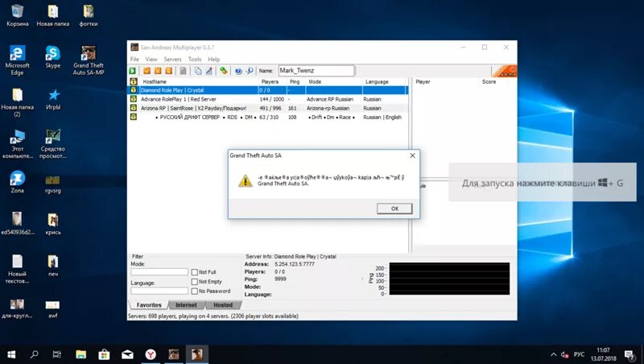This screenshot has width=644, height=364.
Task: Open the View menu
Action: tap(151, 59)
